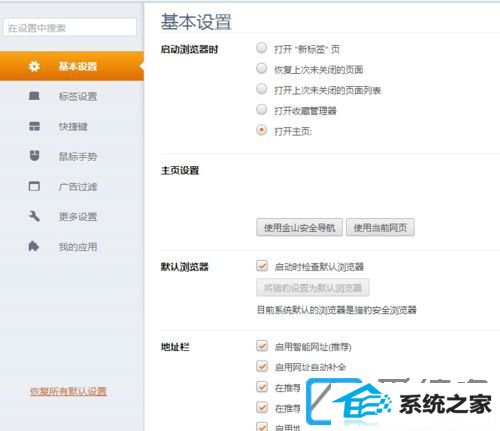Click 使用金山安全导航 button
This screenshot has width=500, height=431.
pos(299,227)
